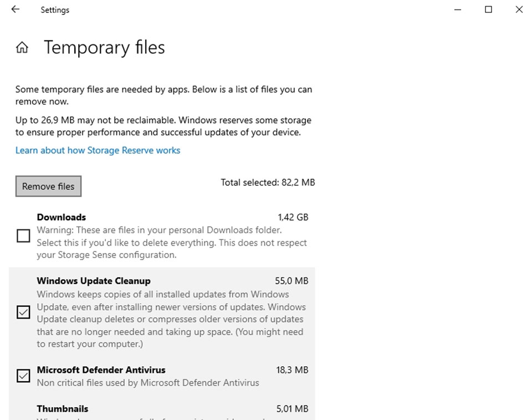Select the Thumbnails item title

click(x=63, y=409)
